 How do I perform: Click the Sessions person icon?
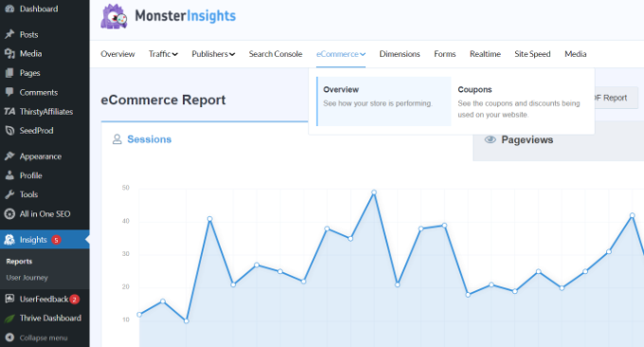click(117, 139)
